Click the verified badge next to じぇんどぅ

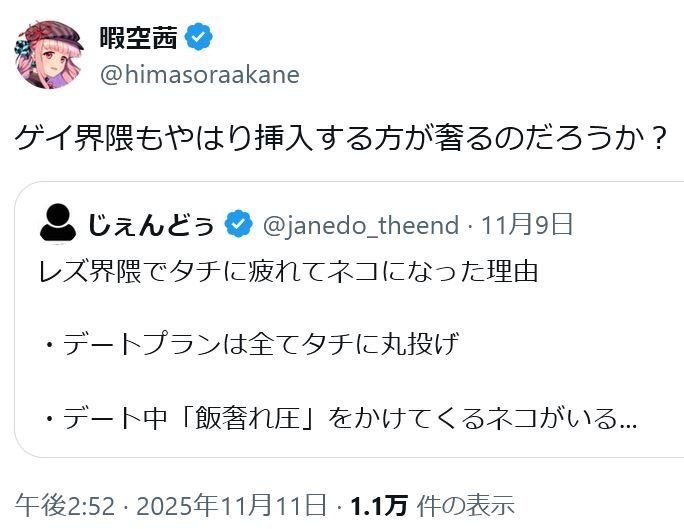click(x=238, y=224)
